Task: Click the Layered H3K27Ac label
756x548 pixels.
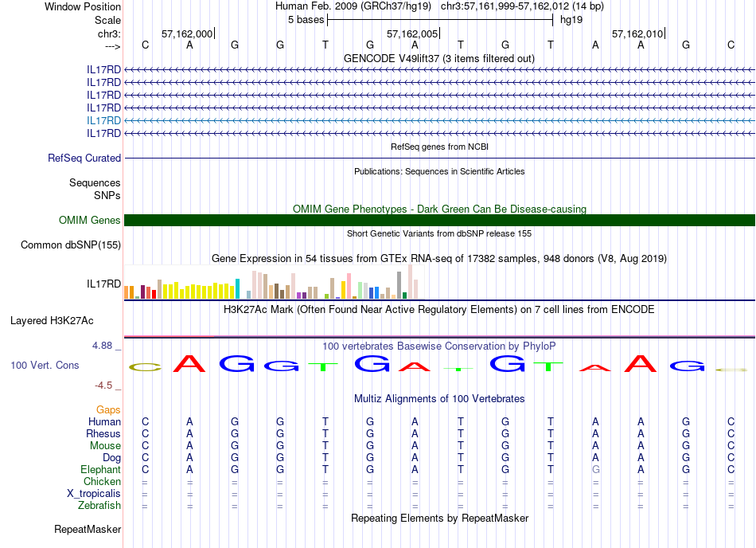Action: [x=52, y=321]
